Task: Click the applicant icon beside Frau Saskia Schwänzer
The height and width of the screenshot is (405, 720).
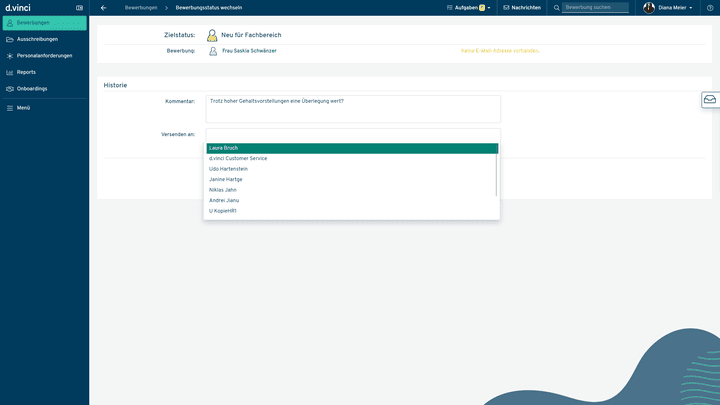Action: 213,50
